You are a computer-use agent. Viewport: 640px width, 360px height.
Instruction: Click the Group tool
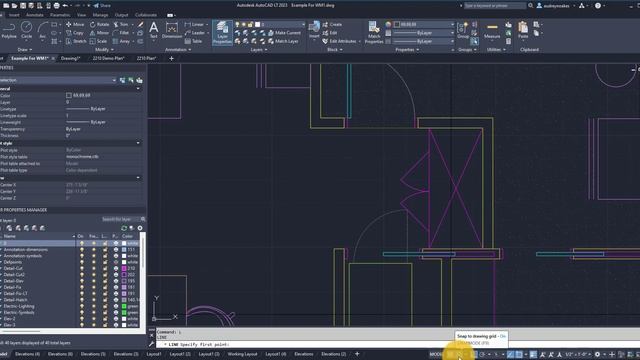click(463, 31)
